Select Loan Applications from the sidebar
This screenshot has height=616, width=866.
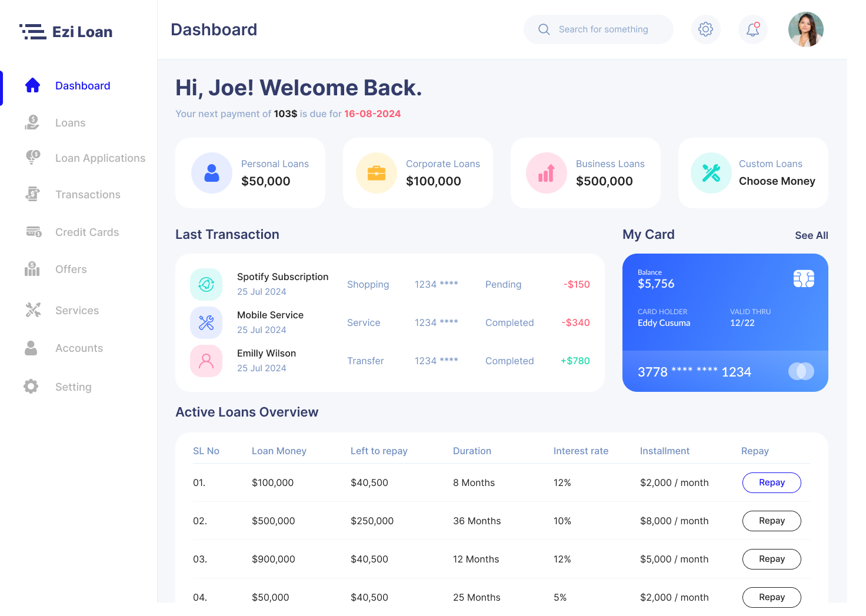pyautogui.click(x=100, y=158)
